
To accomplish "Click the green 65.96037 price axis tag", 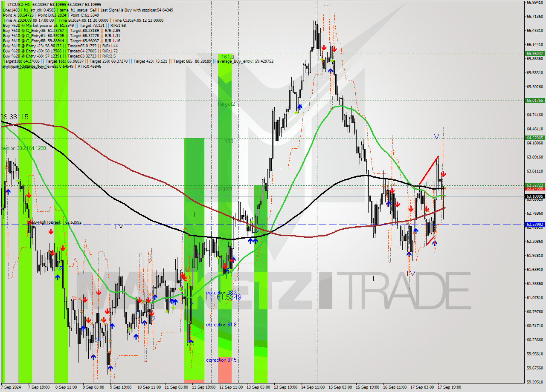I will coord(535,53).
